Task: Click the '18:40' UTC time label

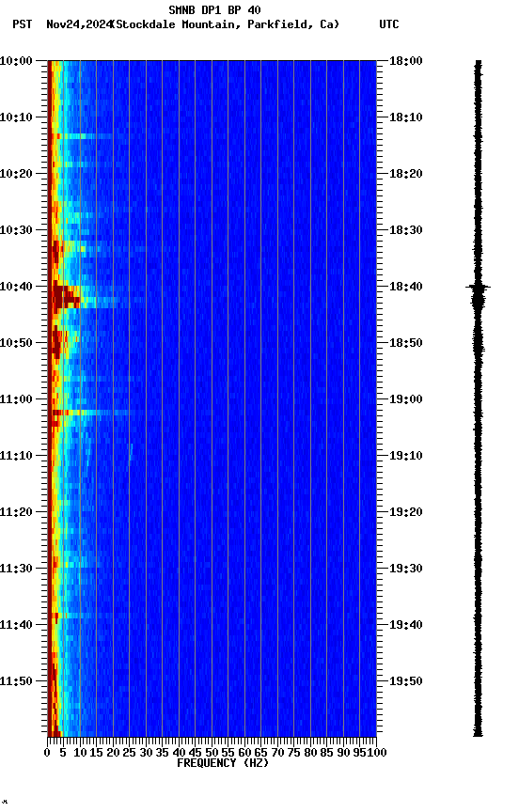Action: click(406, 287)
